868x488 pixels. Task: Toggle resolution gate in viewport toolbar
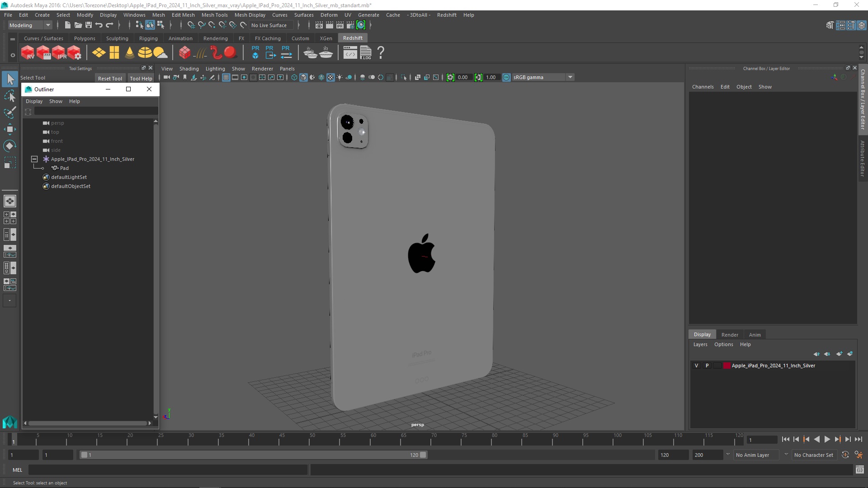tap(244, 77)
